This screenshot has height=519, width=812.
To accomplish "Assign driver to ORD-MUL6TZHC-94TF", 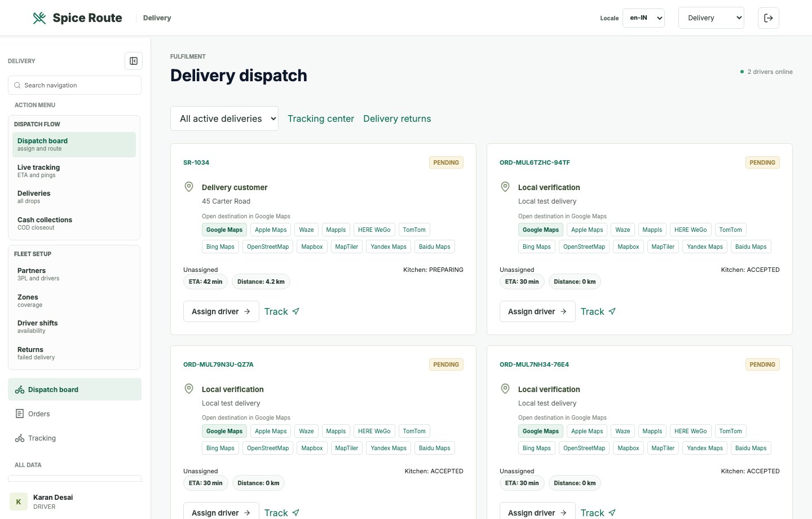I will [537, 311].
